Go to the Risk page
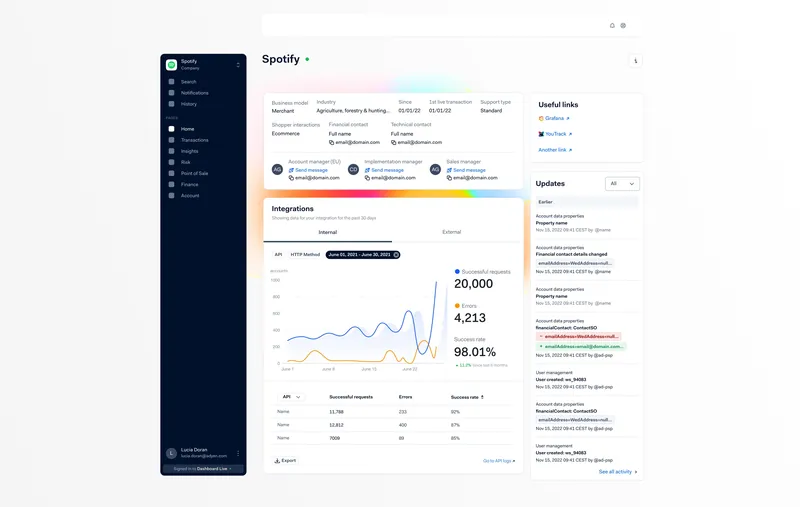Screen dimensions: 800x507 (185, 162)
